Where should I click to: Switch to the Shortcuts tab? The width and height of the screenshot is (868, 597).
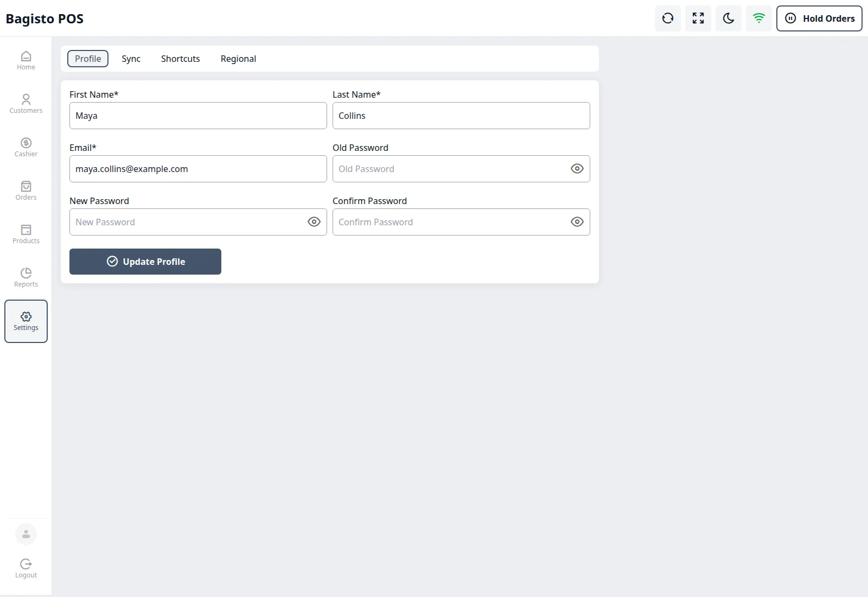click(180, 59)
